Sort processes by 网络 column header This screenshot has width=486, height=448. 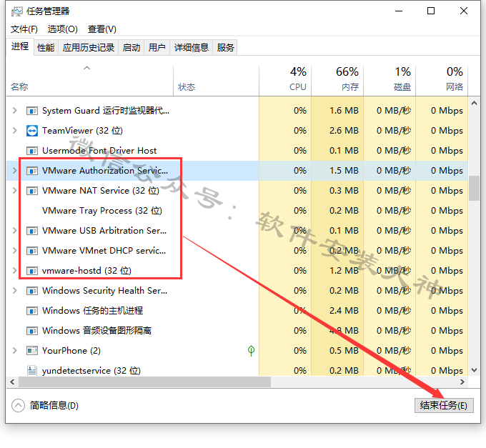point(442,80)
